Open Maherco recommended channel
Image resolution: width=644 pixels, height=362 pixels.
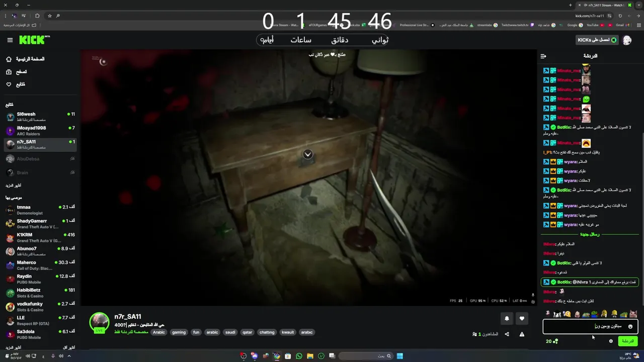40,265
